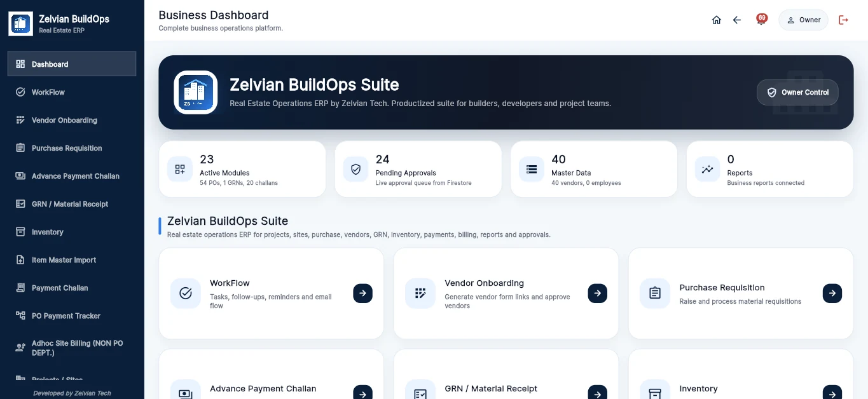Open Advance Payment Challan in sidebar
The image size is (868, 399).
pos(72,176)
